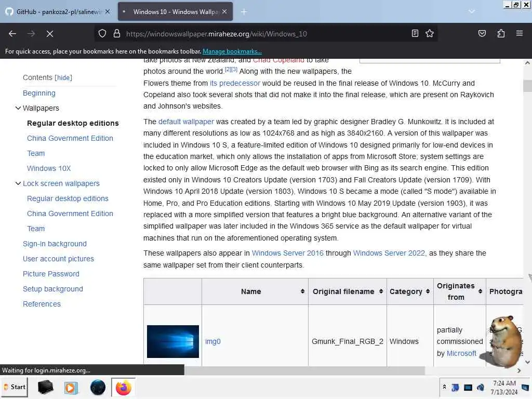Click scroll right arrow on horizontal scrollbar
The height and width of the screenshot is (399, 532).
point(519,371)
